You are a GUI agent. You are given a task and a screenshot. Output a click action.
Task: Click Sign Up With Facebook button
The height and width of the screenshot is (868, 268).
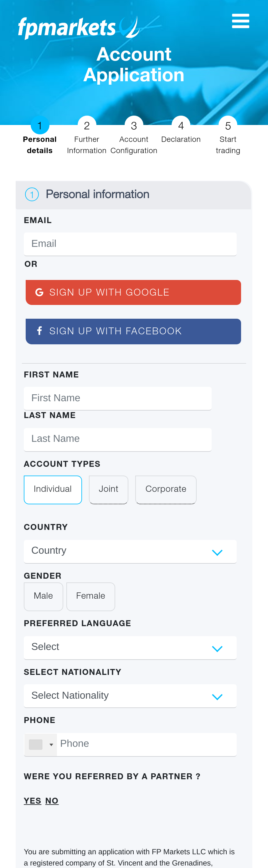tap(133, 331)
